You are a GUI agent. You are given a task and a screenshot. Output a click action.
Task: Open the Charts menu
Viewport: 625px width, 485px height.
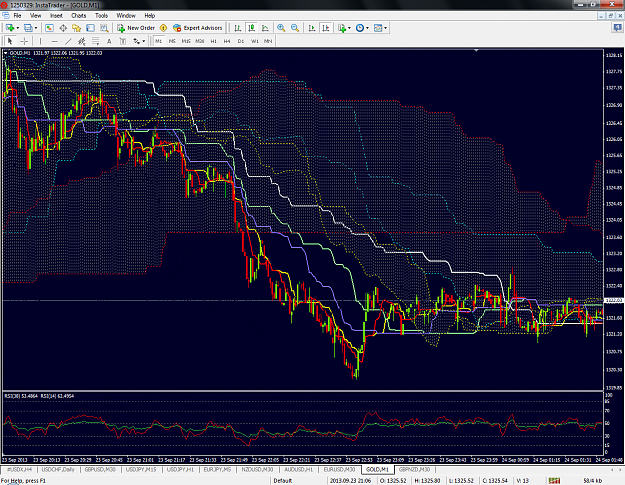[79, 16]
